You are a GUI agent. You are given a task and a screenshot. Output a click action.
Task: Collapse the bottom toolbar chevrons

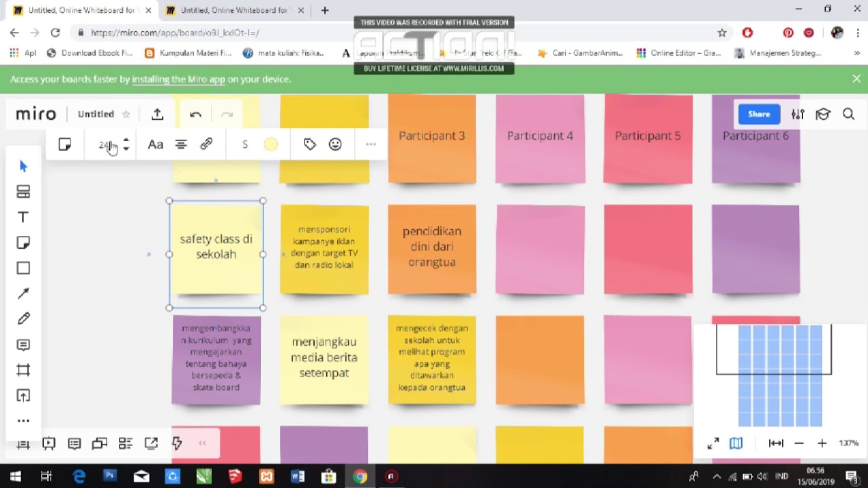pyautogui.click(x=202, y=443)
